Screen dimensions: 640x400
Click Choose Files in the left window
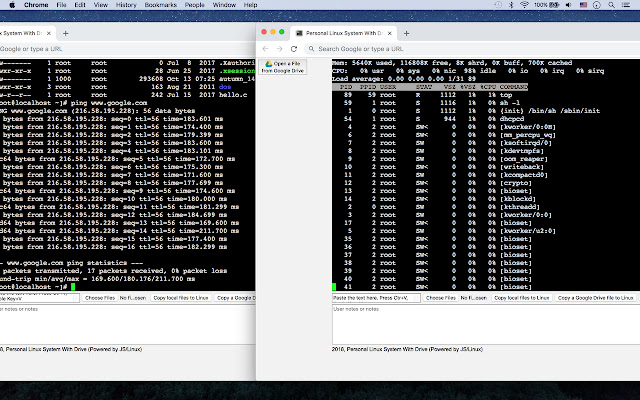click(x=100, y=298)
